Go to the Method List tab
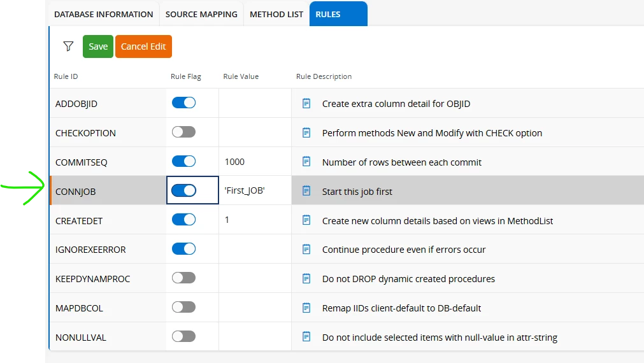This screenshot has width=644, height=363. point(276,14)
